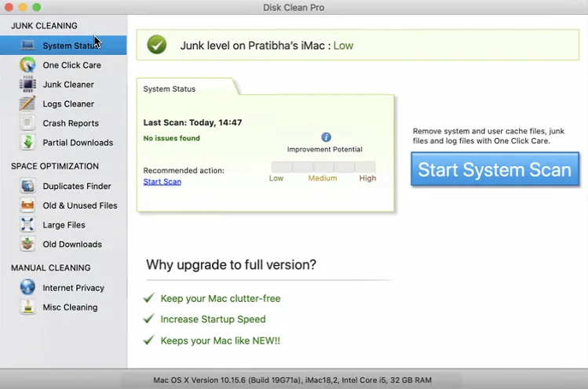Click the Old & Unused Files icon
The image size is (588, 389).
27,205
